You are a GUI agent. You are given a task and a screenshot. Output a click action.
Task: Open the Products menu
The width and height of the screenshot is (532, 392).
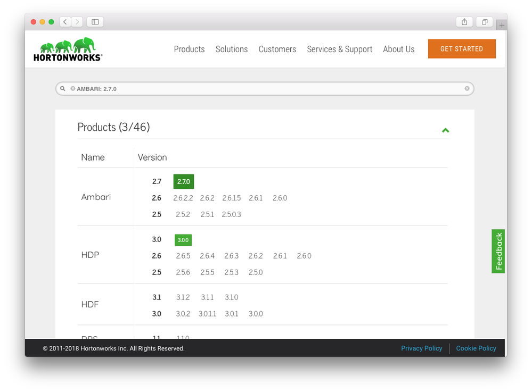(x=189, y=49)
